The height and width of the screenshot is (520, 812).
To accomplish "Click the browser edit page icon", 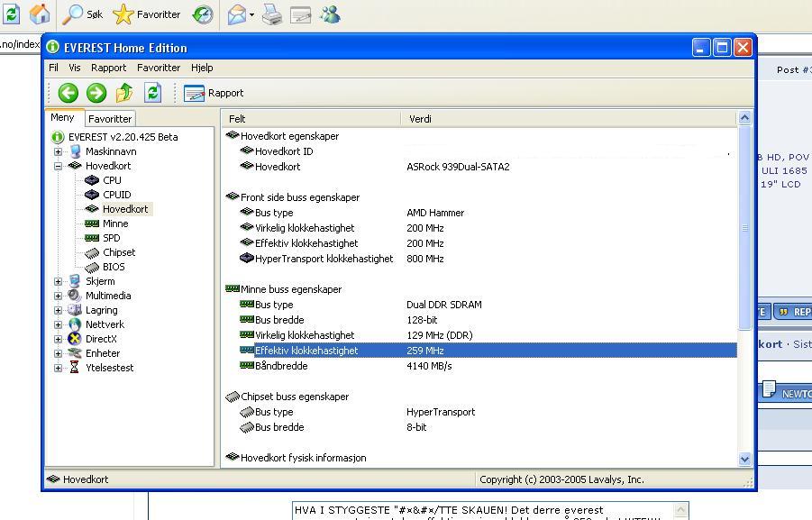I will click(x=301, y=15).
